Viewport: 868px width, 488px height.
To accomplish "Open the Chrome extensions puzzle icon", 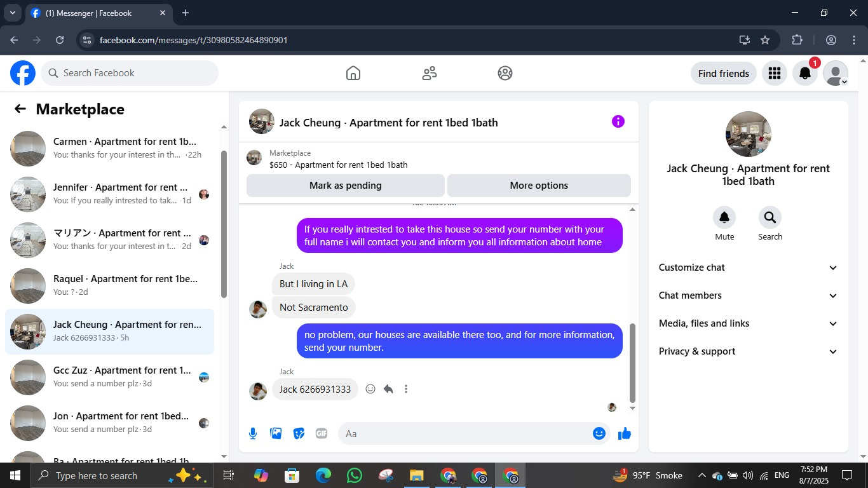I will click(797, 40).
